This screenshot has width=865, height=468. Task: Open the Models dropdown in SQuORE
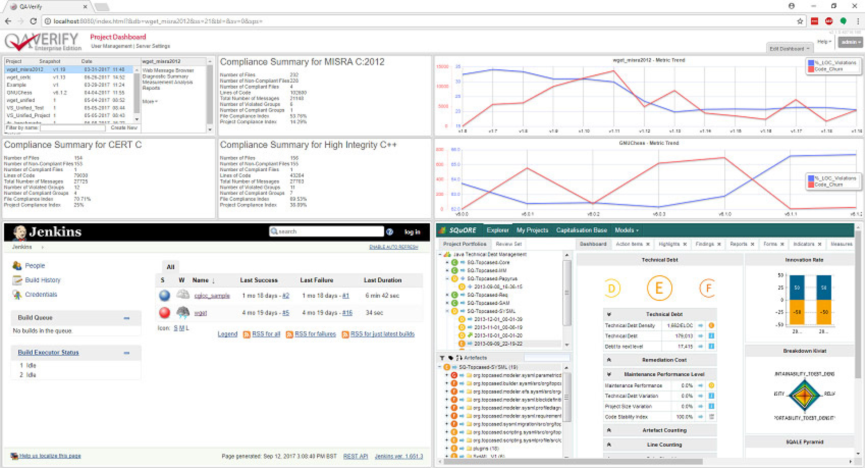(626, 230)
